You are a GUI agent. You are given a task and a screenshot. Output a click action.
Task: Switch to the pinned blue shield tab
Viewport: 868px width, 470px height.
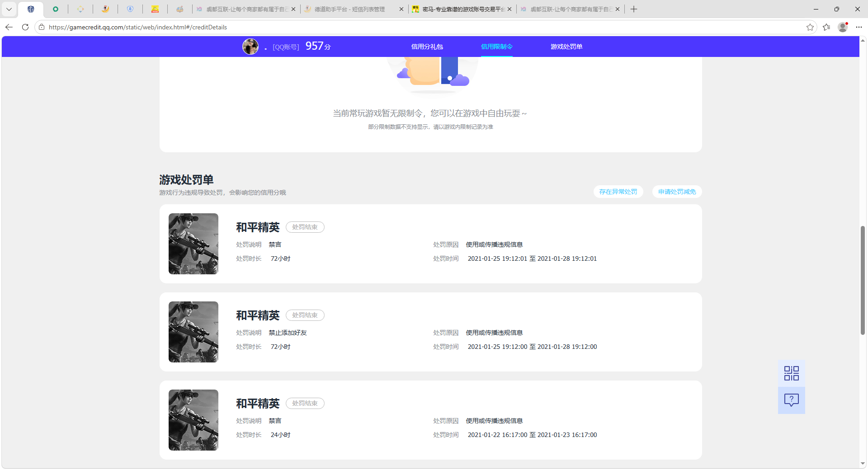(x=130, y=9)
